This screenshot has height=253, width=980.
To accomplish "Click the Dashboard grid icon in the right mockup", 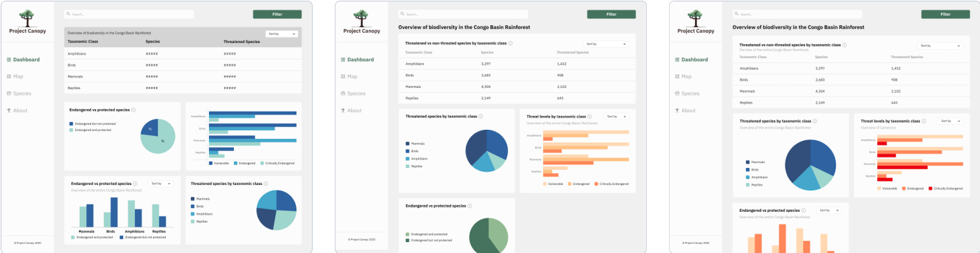I will coord(677,60).
